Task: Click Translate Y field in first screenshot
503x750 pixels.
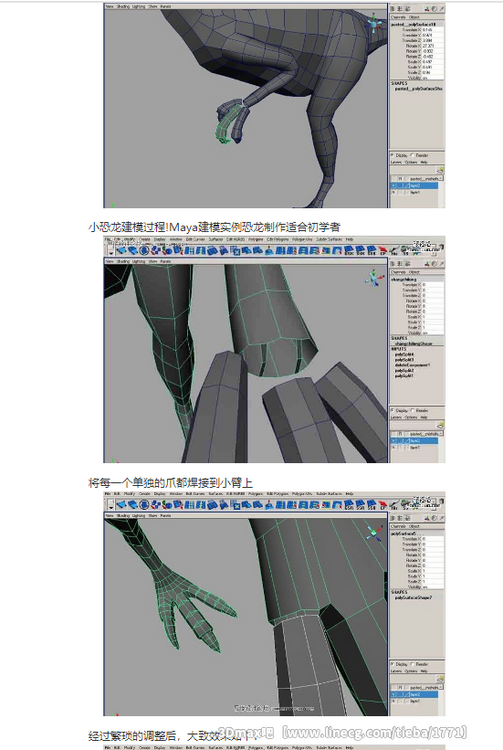Action: (x=432, y=35)
